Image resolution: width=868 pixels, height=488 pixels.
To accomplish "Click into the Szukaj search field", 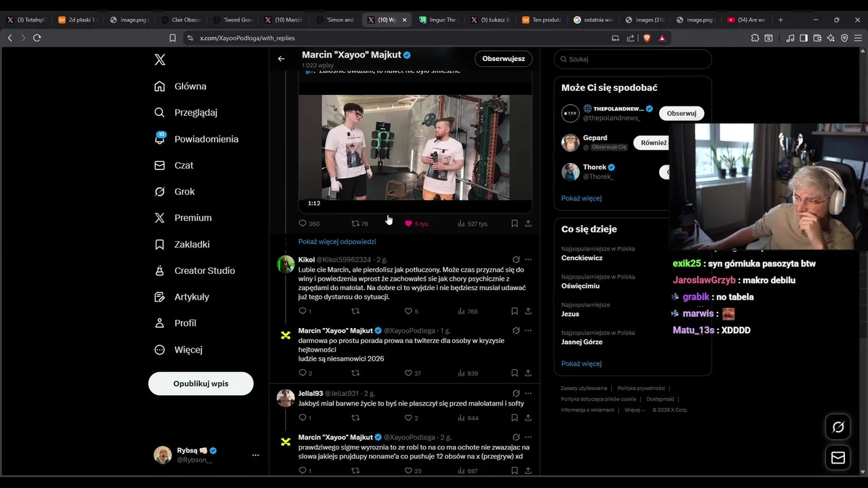I will [x=633, y=59].
